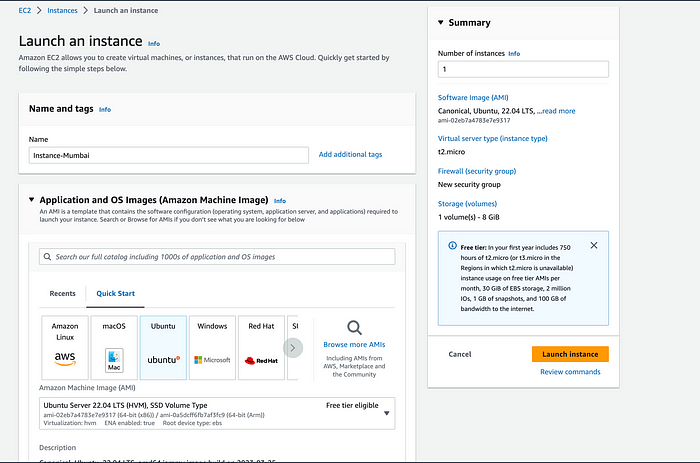
Task: Select the Red Hat AMI tile
Action: (261, 347)
